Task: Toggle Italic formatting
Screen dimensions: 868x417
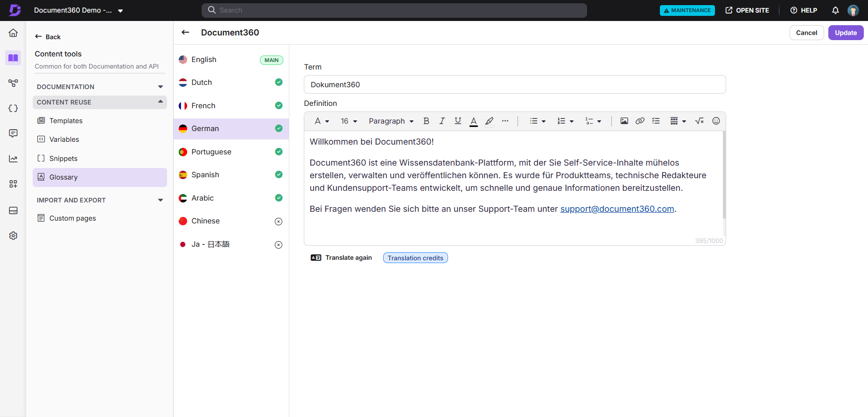Action: pos(442,121)
